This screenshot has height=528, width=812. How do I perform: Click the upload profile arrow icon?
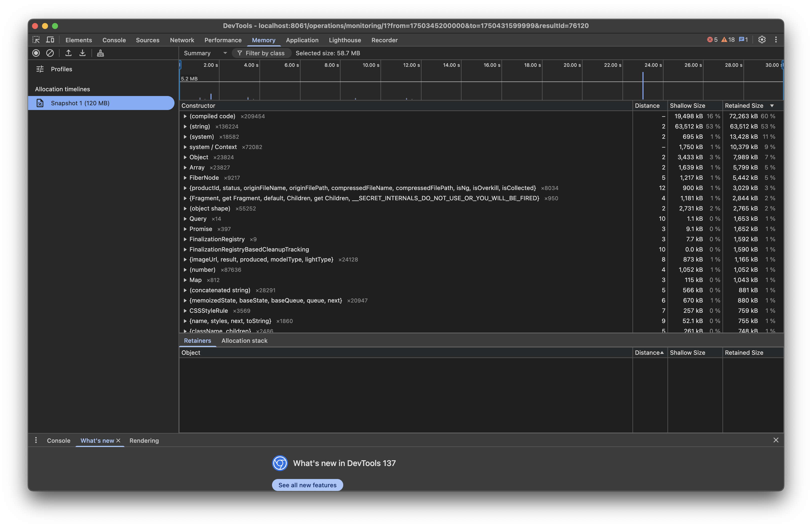tap(68, 53)
